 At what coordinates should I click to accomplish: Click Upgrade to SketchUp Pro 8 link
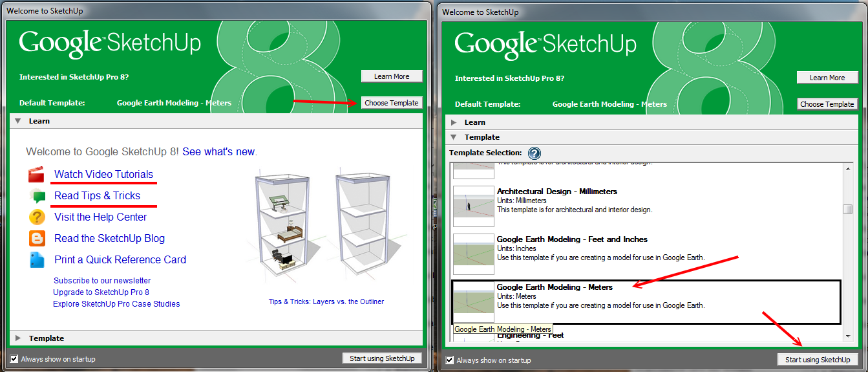click(x=101, y=292)
